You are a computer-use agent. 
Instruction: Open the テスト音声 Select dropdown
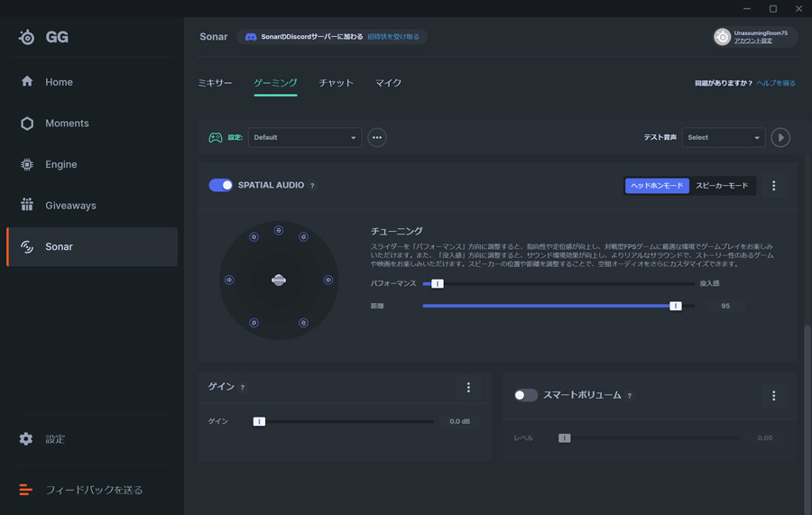723,138
